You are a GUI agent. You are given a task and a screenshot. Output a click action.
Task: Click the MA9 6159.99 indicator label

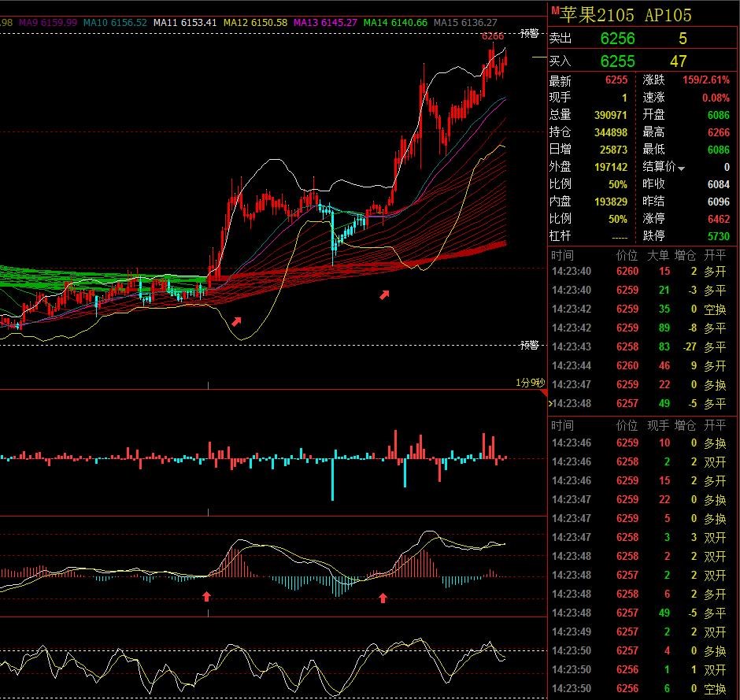tap(48, 22)
